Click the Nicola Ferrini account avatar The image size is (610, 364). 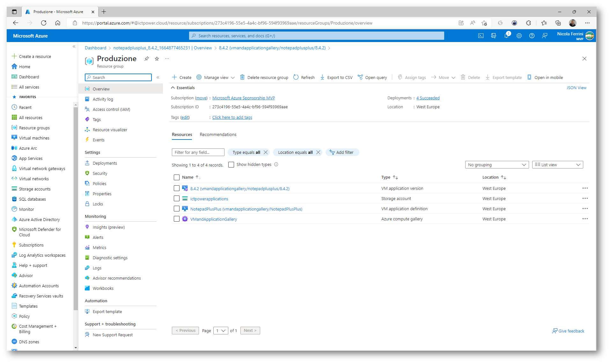pyautogui.click(x=590, y=36)
